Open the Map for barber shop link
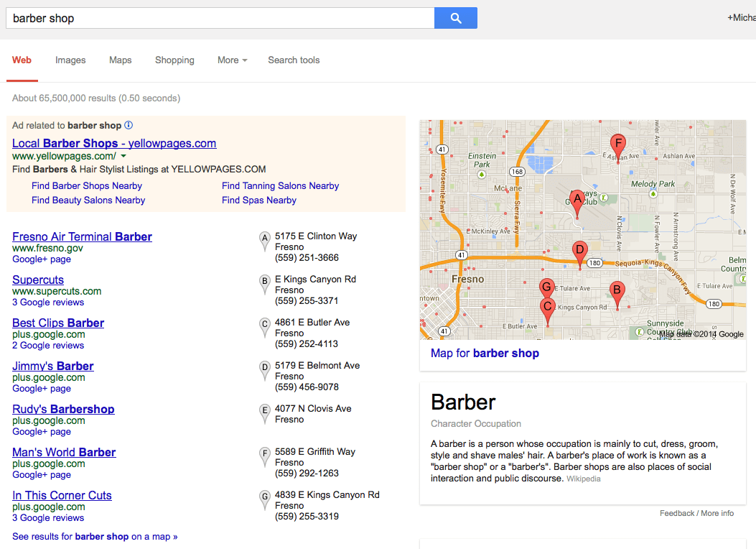Screen dimensions: 756x549 coord(485,353)
